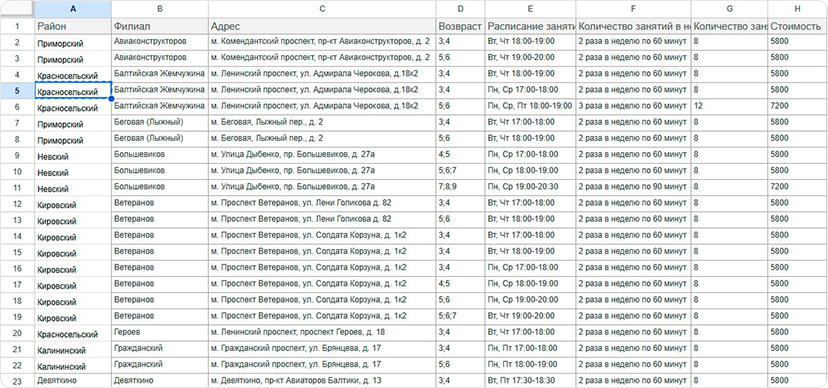Click the fill handle of selected cell
The image size is (828, 388).
click(111, 99)
